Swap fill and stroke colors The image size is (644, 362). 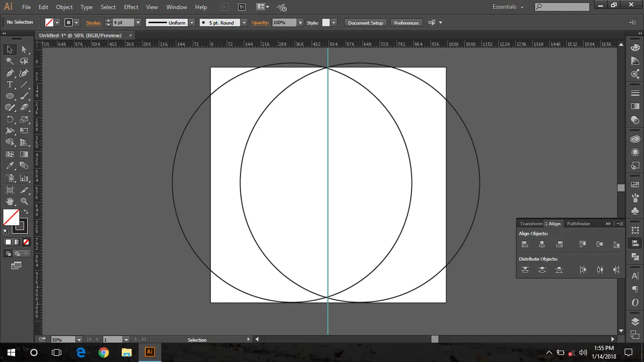pyautogui.click(x=26, y=212)
